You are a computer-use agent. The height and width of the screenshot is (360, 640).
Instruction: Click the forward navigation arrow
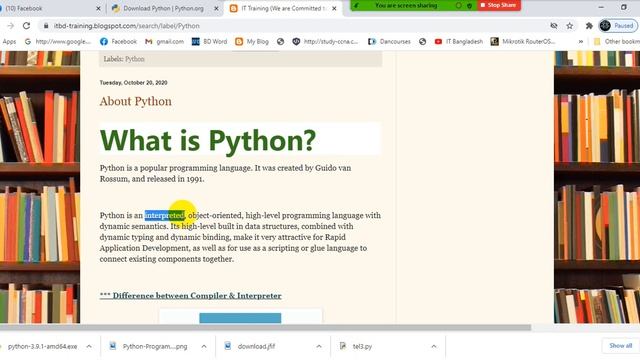tap(11, 26)
